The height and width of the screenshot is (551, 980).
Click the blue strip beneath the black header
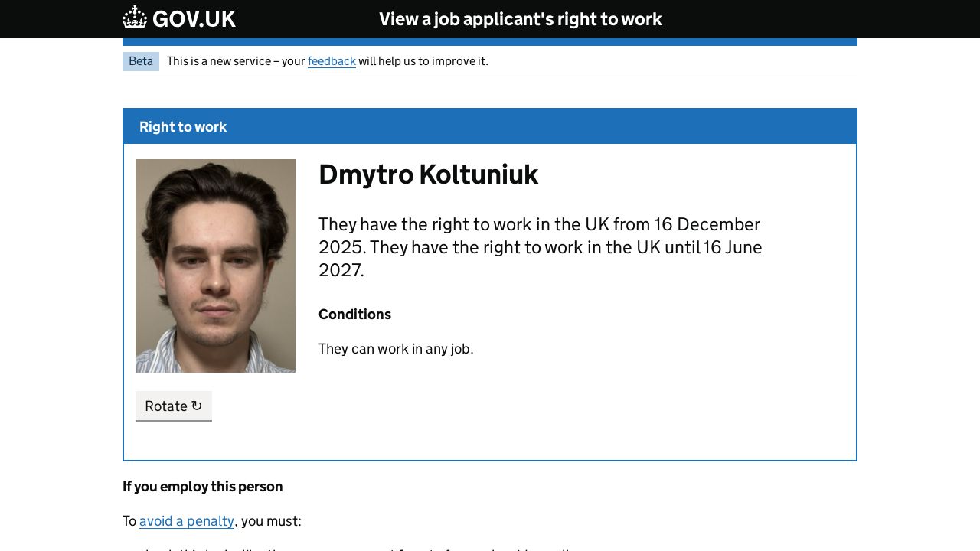tap(490, 42)
